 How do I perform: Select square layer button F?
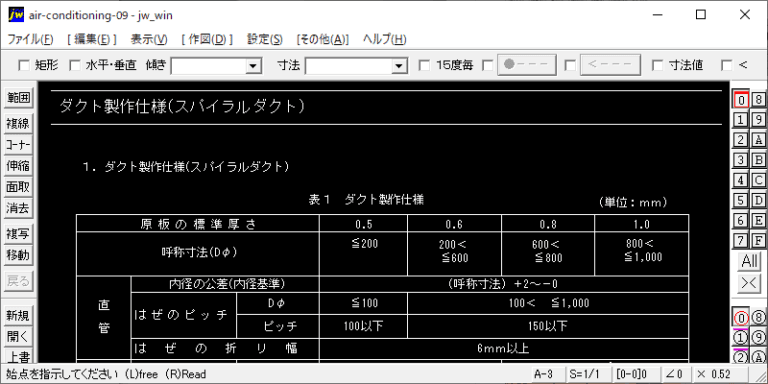pos(758,240)
